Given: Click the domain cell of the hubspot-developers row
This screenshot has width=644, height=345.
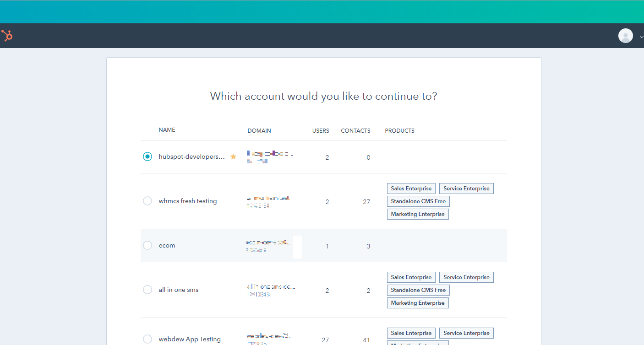Looking at the screenshot, I should 270,157.
